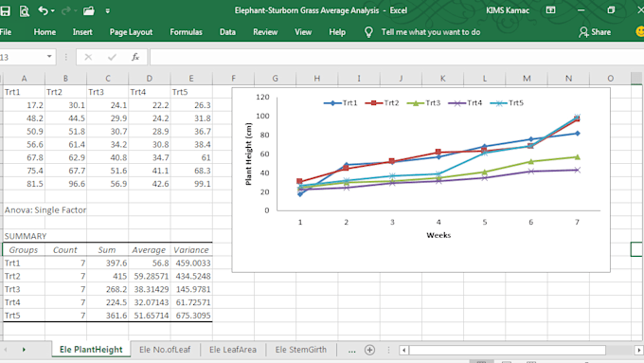Click the horizontal scrollbar left arrow

pyautogui.click(x=404, y=351)
